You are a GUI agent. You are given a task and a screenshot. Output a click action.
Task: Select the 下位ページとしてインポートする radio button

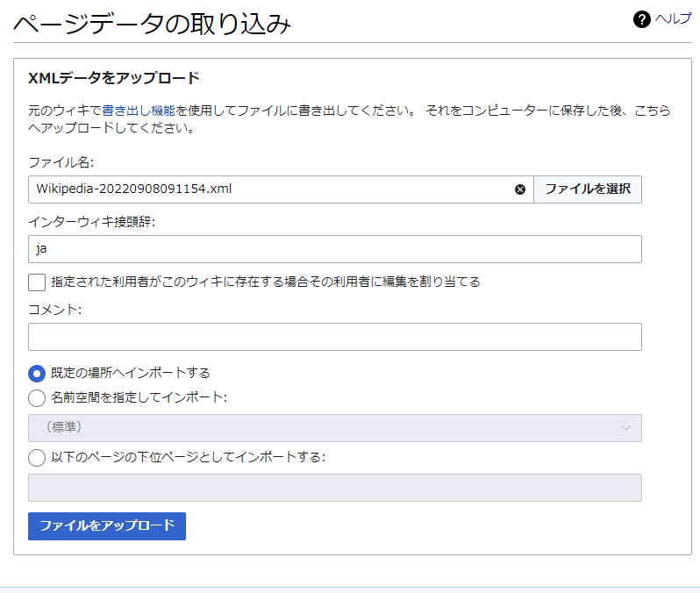37,457
